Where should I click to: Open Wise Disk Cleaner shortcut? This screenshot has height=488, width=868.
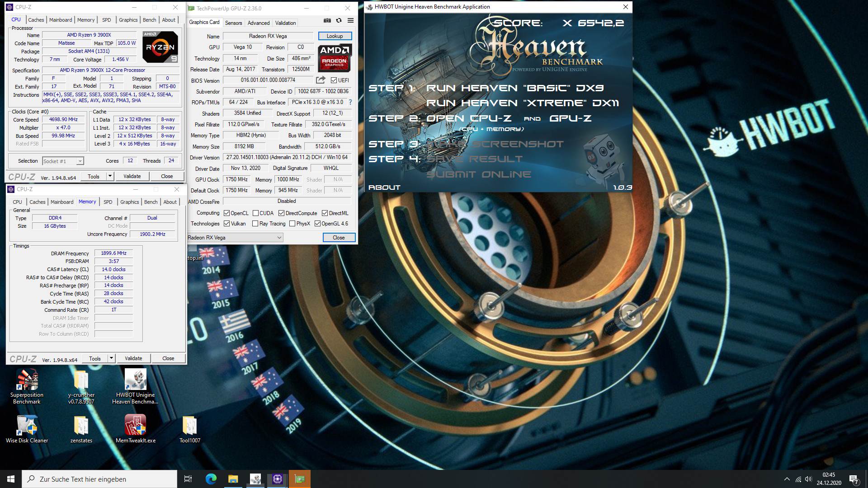(27, 429)
